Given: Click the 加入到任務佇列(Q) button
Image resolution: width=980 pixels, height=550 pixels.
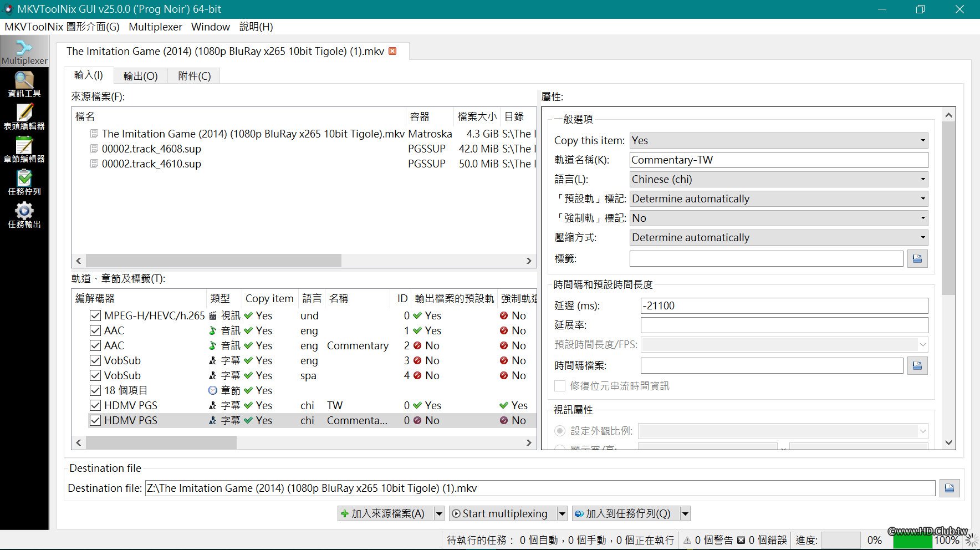Looking at the screenshot, I should [626, 513].
